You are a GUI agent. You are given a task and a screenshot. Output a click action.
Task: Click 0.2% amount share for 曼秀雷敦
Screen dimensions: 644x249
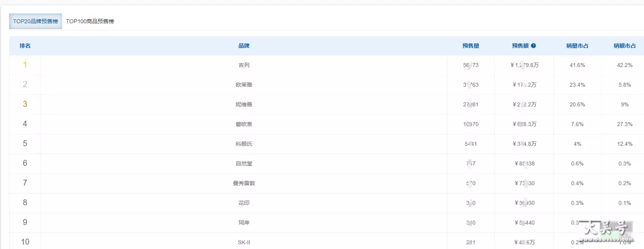click(625, 183)
